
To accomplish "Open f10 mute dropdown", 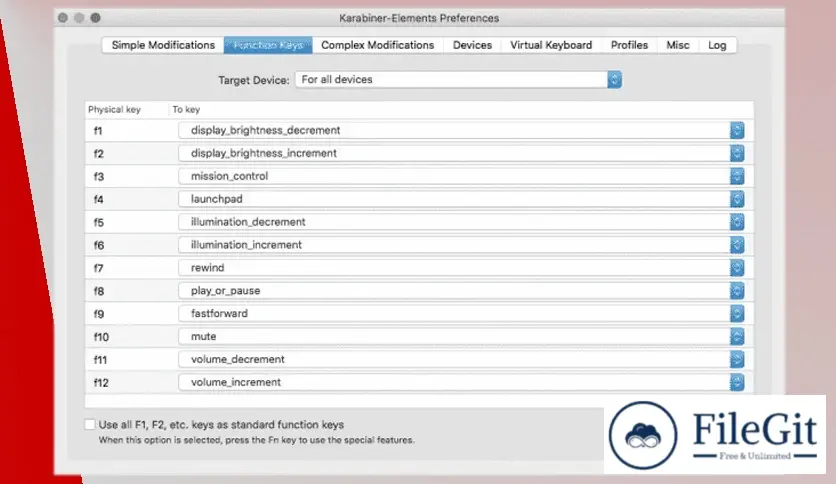I will coord(461,336).
